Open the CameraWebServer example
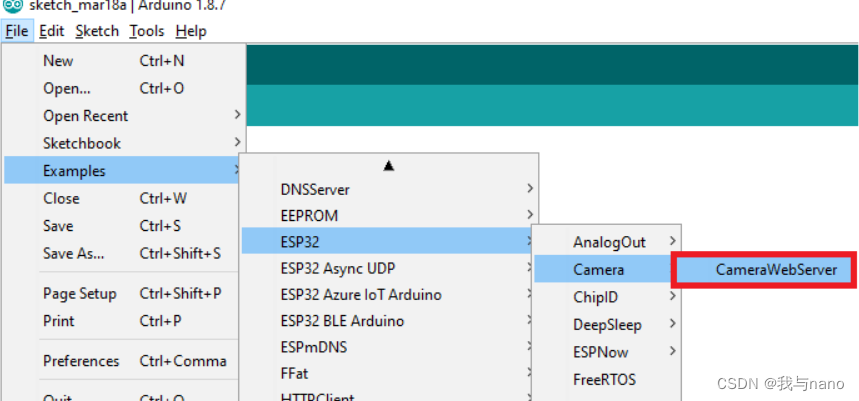859x401 pixels. [x=765, y=270]
